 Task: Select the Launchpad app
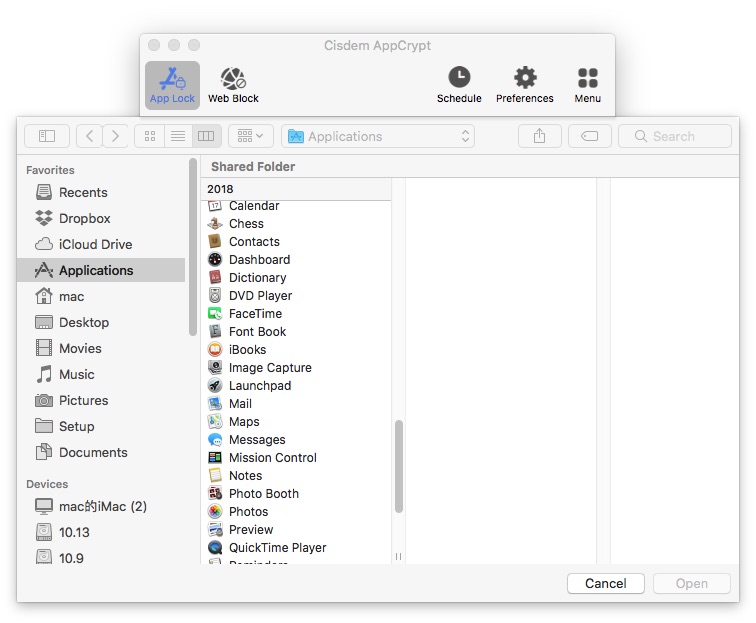click(x=296, y=386)
